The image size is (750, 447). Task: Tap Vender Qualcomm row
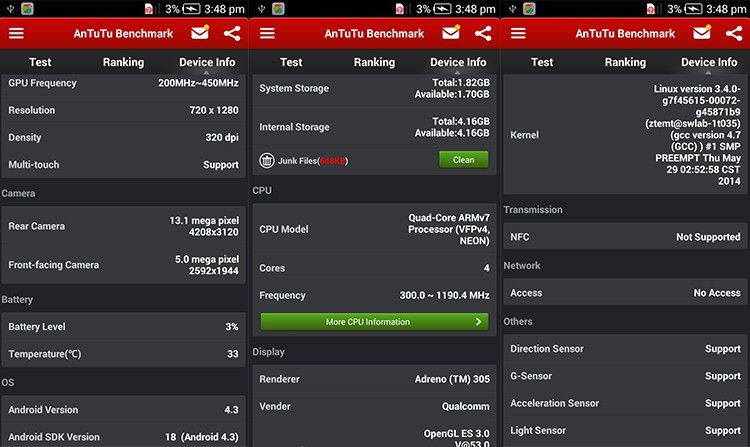point(375,406)
